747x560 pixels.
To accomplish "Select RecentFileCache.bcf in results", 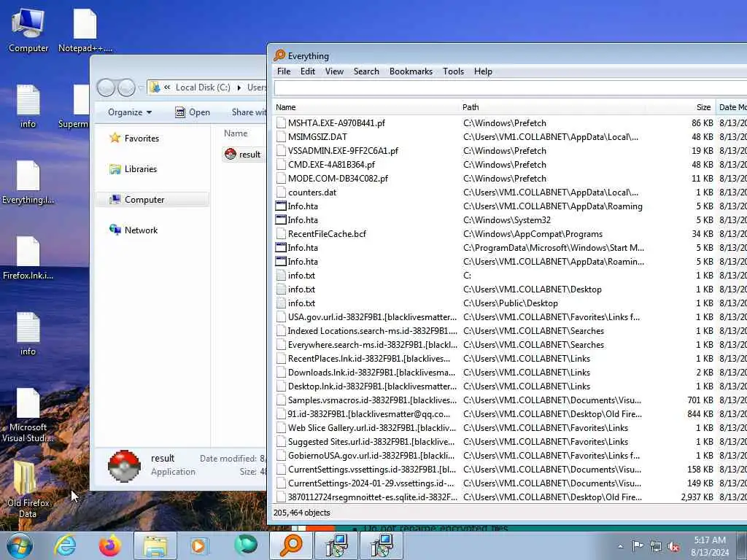I will tap(327, 234).
